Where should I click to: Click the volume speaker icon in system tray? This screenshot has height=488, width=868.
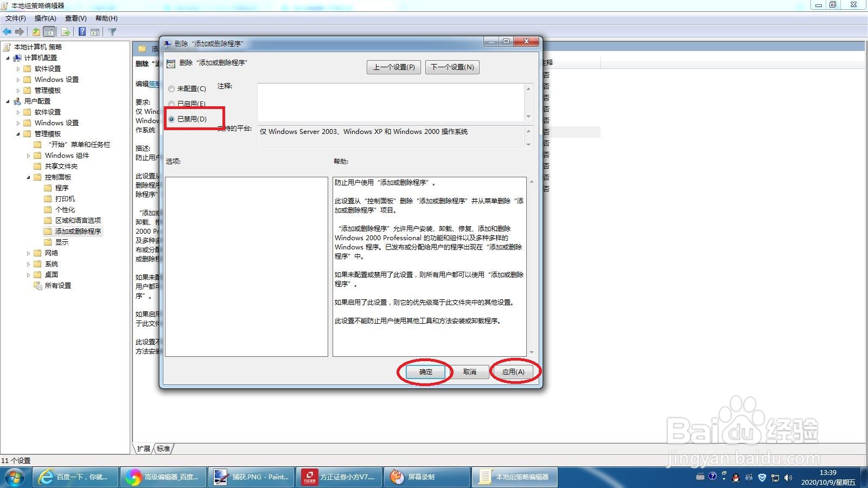click(788, 478)
